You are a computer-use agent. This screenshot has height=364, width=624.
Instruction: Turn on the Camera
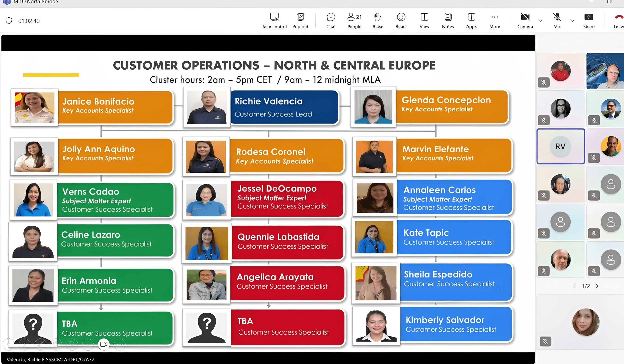525,21
